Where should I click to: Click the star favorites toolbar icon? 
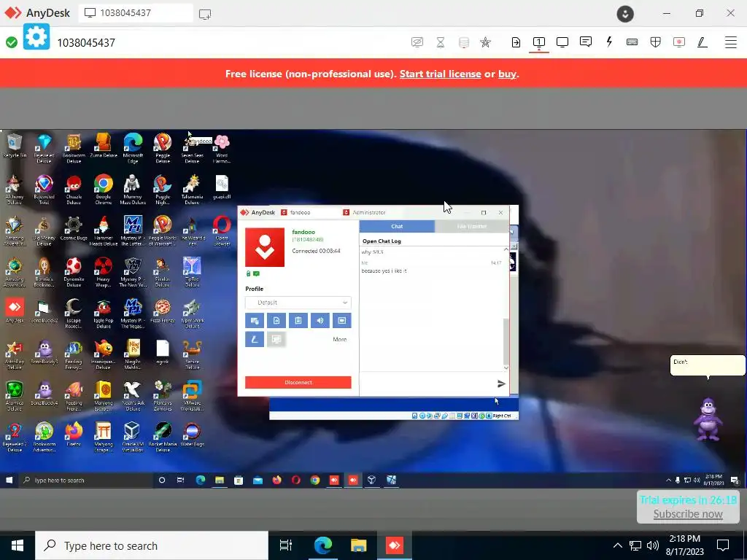[x=485, y=42]
